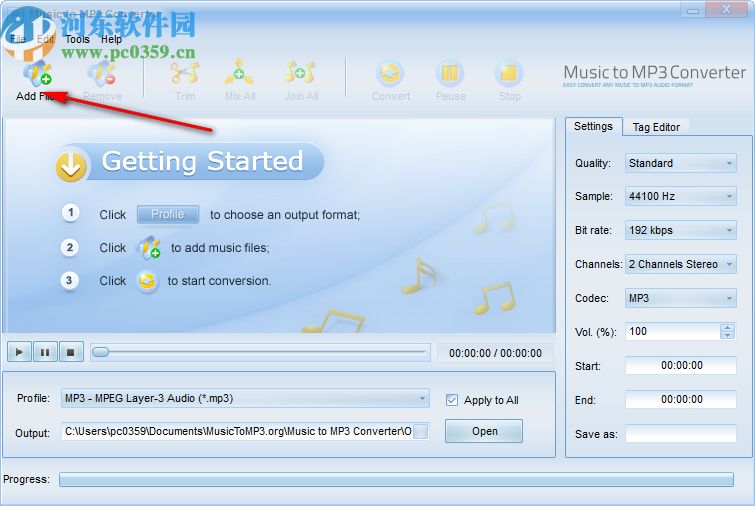Expand the Quality dropdown

[680, 163]
